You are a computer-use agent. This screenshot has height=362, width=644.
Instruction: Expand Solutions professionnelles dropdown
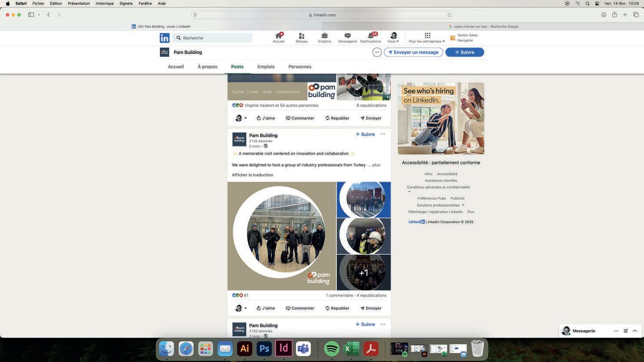point(440,205)
